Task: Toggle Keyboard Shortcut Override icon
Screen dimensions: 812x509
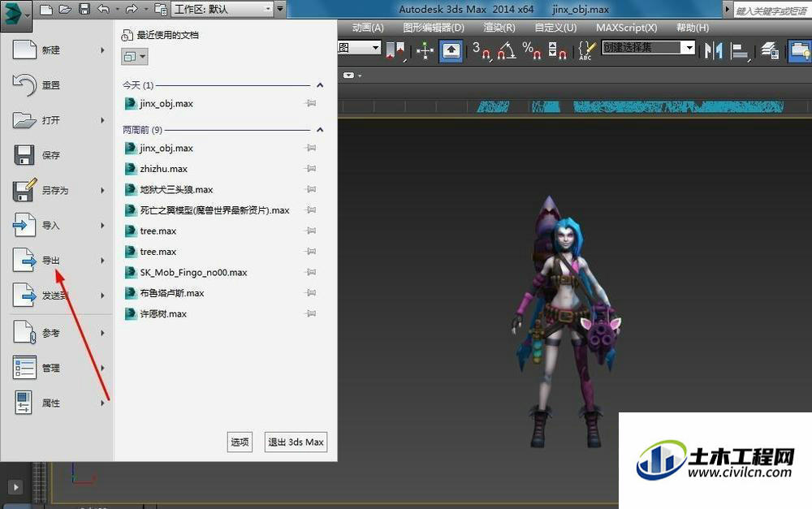Action: pos(451,51)
